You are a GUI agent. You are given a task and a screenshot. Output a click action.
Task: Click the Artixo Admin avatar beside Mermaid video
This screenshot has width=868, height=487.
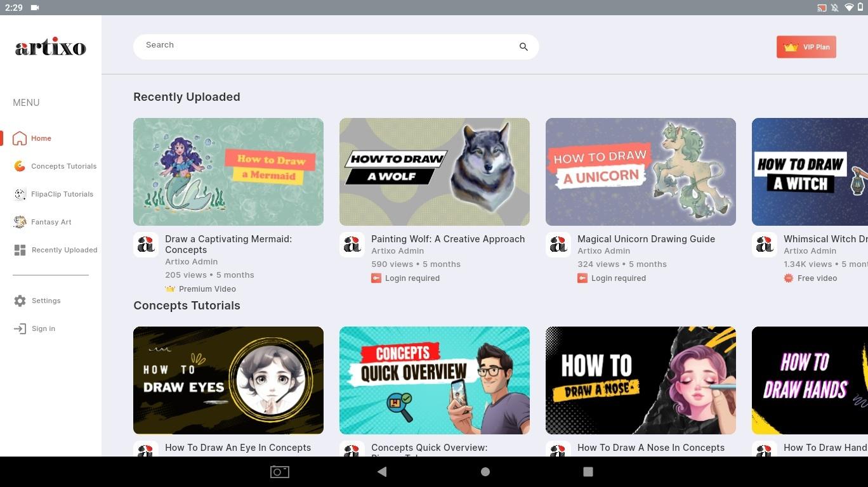(146, 245)
